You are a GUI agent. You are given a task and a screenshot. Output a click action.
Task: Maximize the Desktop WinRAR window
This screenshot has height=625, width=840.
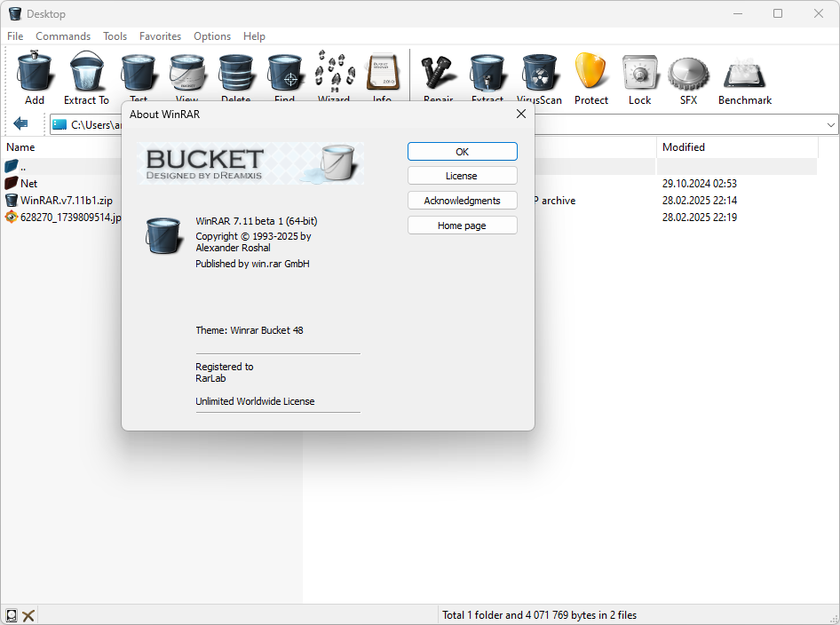[x=778, y=13]
